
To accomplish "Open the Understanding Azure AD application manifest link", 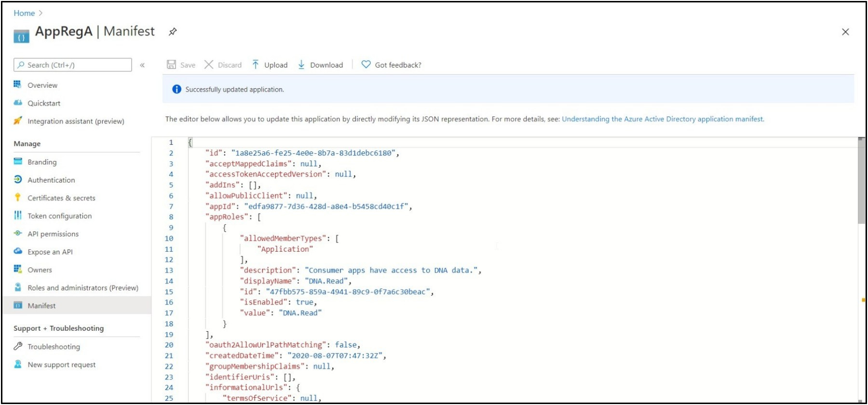I will (663, 119).
